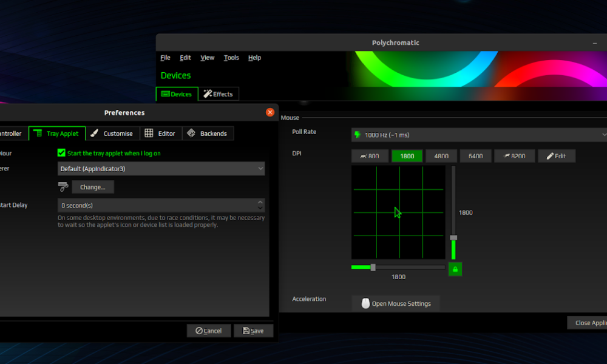
Task: Open Mouse Settings for acceleration
Action: (x=396, y=304)
